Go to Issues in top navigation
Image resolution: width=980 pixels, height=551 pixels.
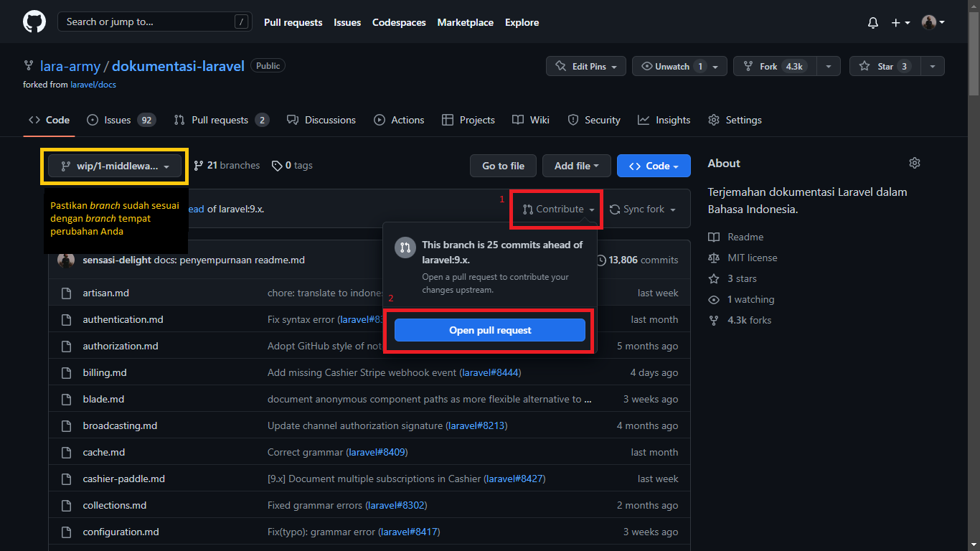click(347, 23)
